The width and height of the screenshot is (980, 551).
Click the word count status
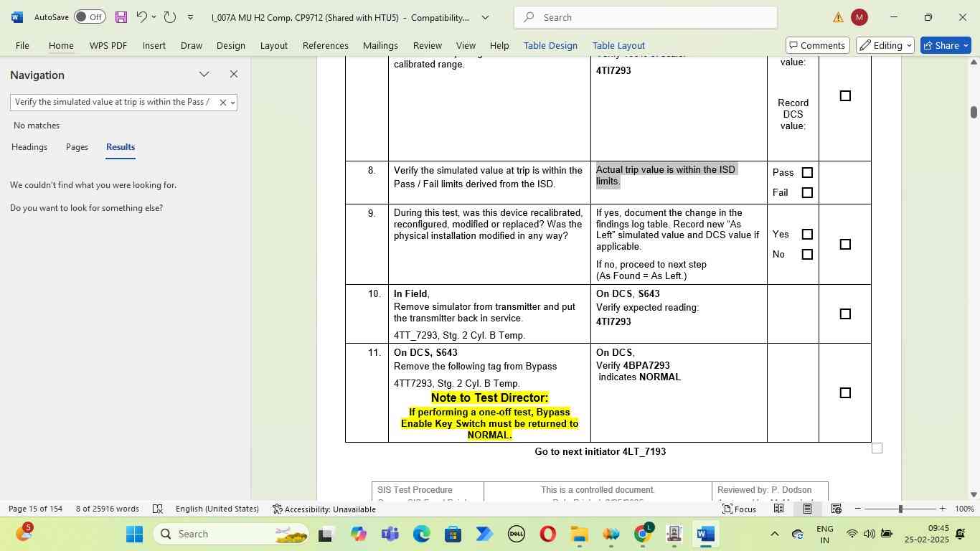click(107, 509)
